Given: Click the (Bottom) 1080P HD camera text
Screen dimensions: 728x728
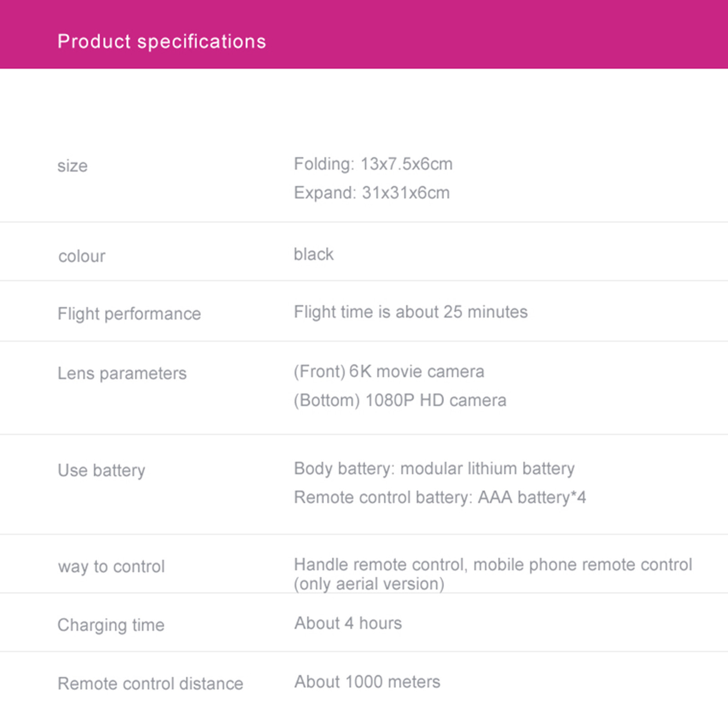Looking at the screenshot, I should click(400, 400).
